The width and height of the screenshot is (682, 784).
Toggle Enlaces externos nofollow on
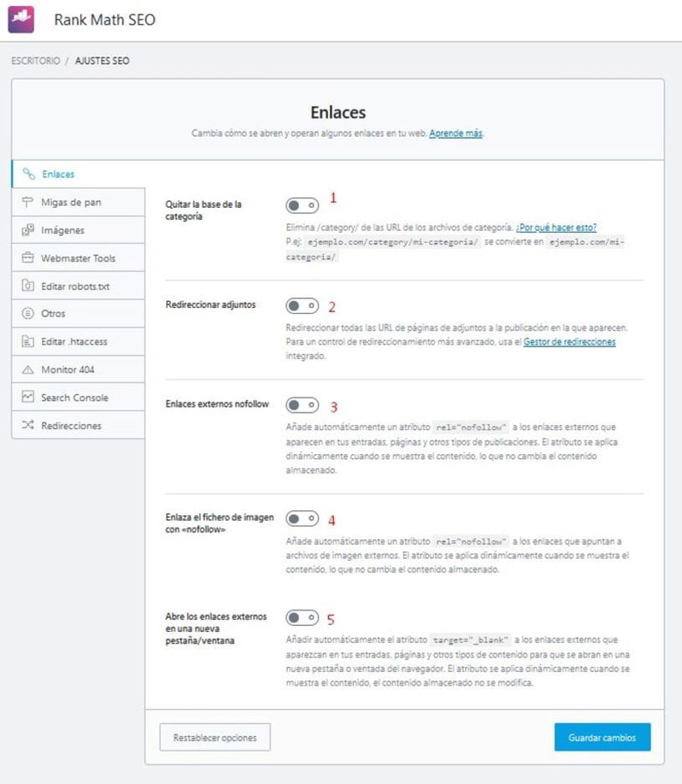click(x=303, y=405)
